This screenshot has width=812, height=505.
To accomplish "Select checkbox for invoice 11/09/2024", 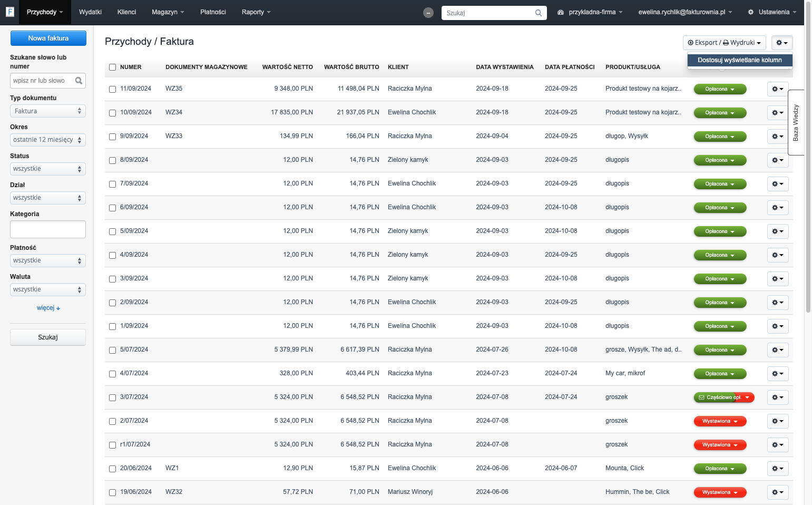I will click(112, 89).
